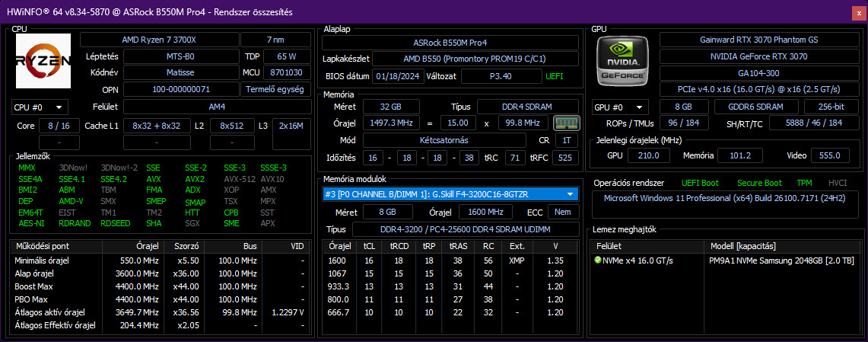Click the AM4 socket field
Viewport: 868px width, 342px height.
tap(217, 107)
